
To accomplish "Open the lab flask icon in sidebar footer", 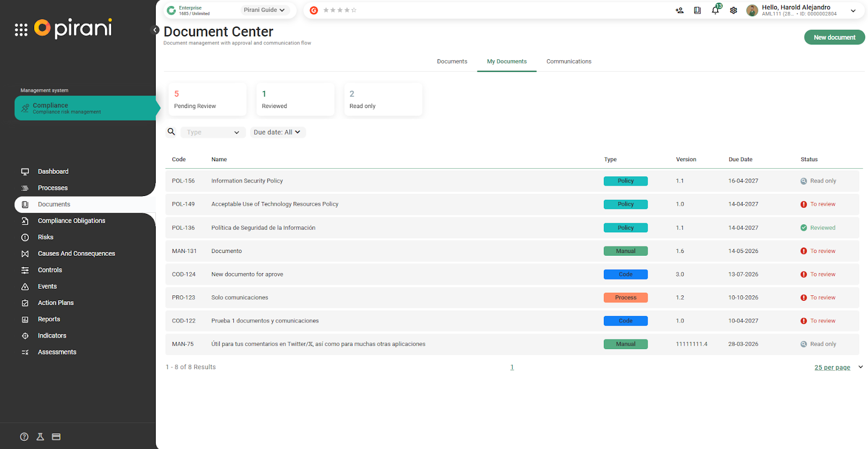I will pos(40,437).
